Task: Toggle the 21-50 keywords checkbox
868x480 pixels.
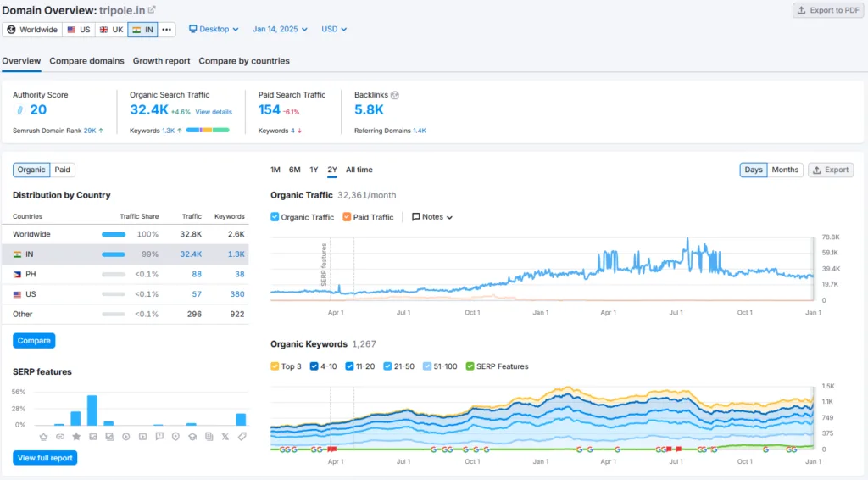Action: click(x=387, y=366)
